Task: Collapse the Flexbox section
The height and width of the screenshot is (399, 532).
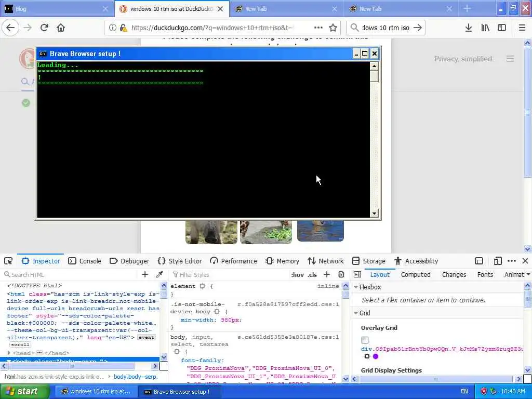Action: point(356,287)
